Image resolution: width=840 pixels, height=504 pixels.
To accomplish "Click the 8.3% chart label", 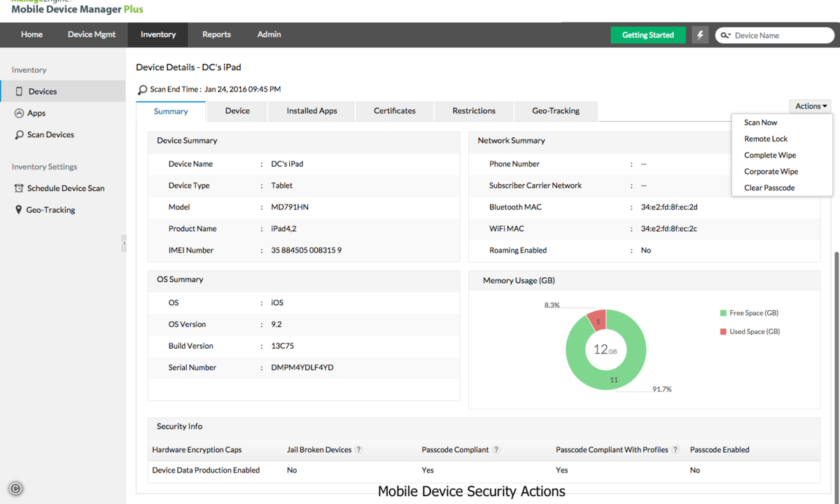I will pos(552,305).
